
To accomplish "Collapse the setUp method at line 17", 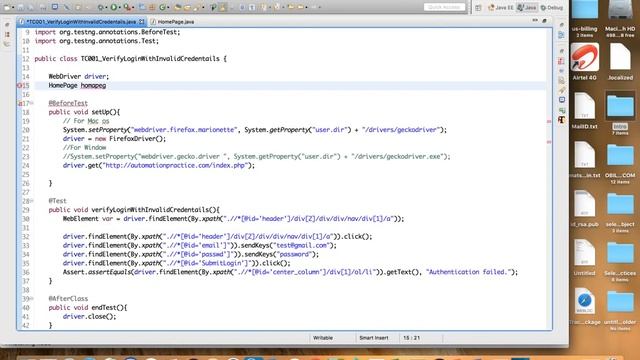I will point(32,103).
